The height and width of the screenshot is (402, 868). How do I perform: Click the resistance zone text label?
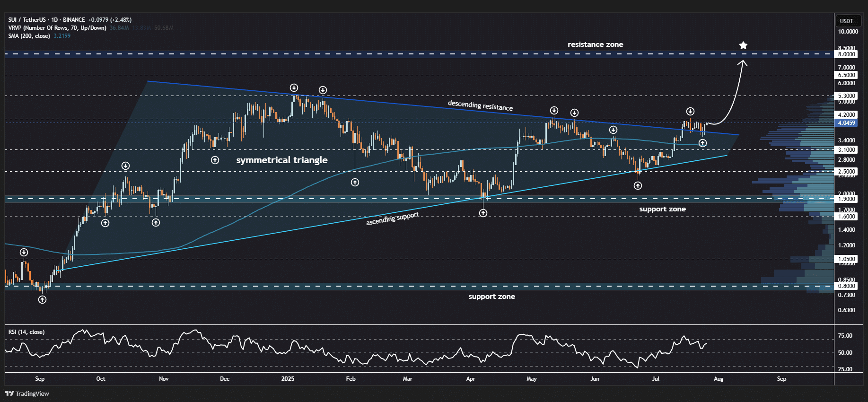click(595, 44)
